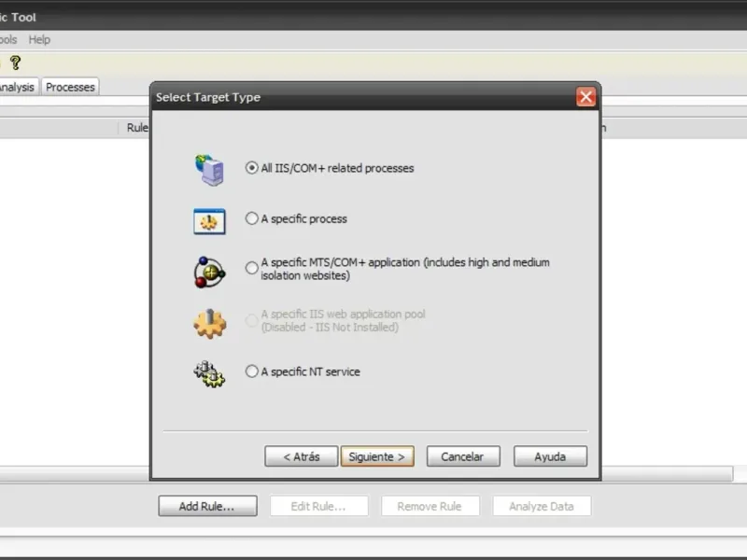Click Remove Rule in the main window

[430, 506]
